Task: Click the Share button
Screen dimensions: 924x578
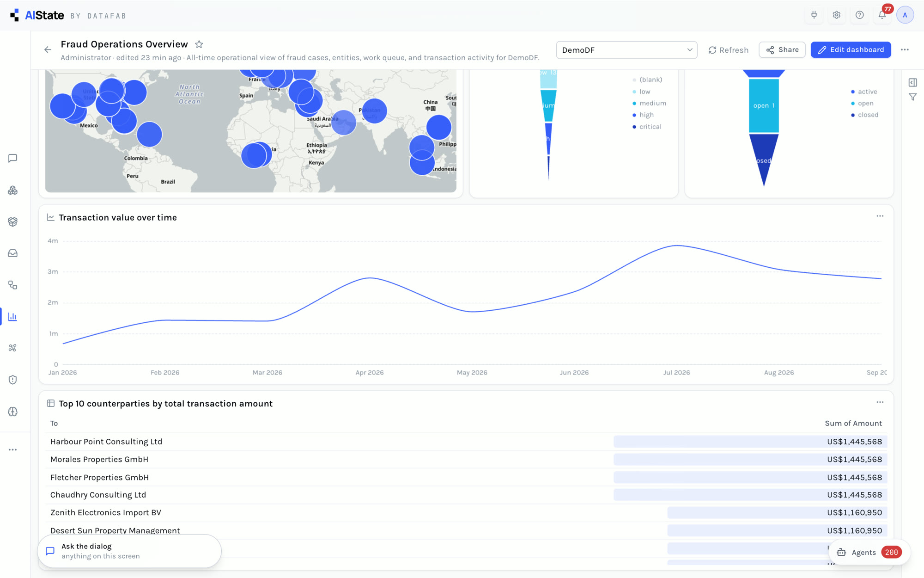Action: (782, 50)
